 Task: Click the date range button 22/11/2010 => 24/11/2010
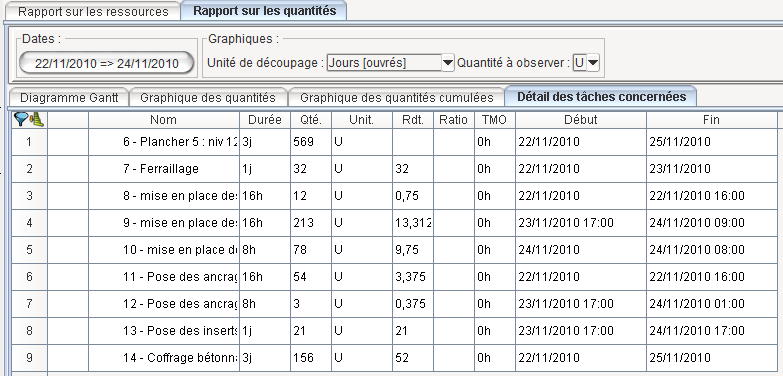click(106, 63)
